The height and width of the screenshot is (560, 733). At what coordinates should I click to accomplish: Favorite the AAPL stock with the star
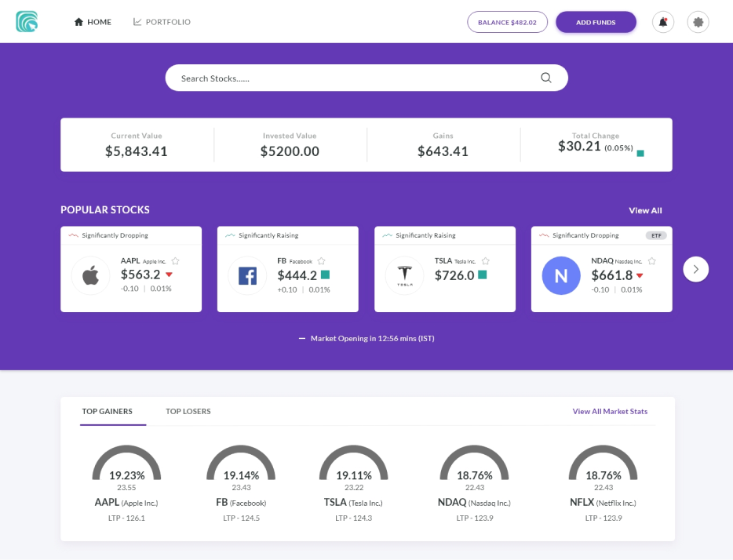coord(176,260)
